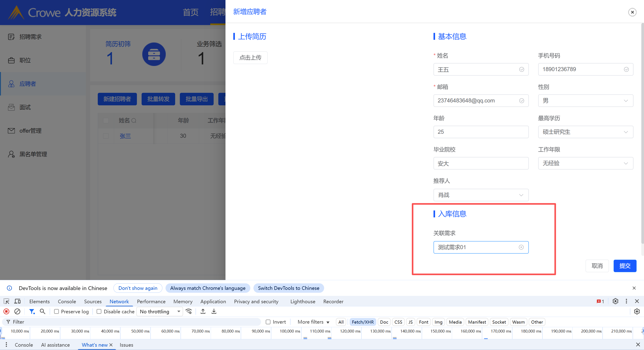The image size is (644, 350).
Task: Click the record network log icon
Action: [6, 312]
